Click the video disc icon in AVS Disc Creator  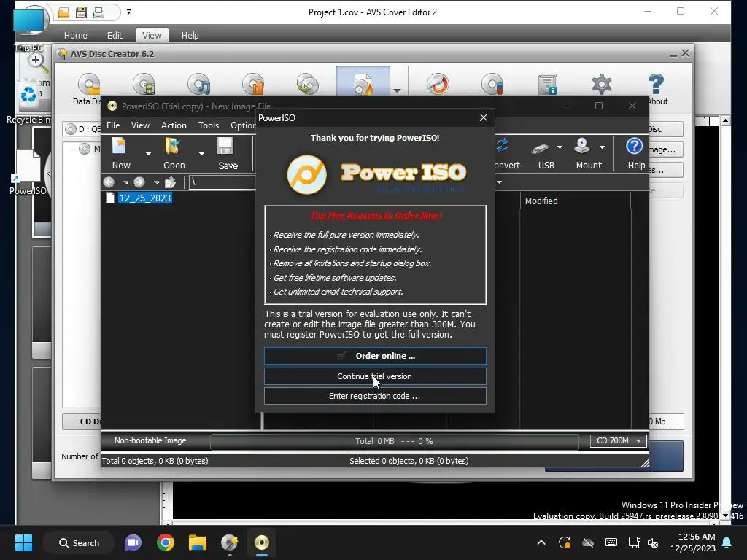144,85
